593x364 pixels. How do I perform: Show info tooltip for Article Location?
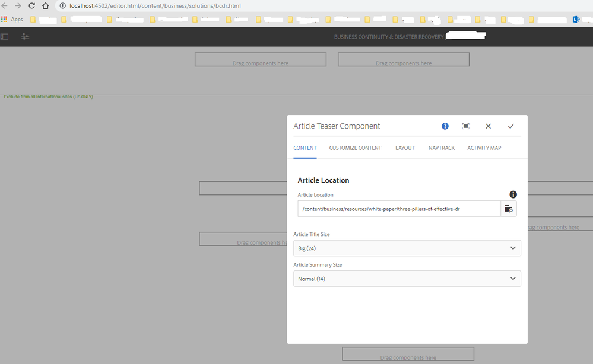coord(513,194)
